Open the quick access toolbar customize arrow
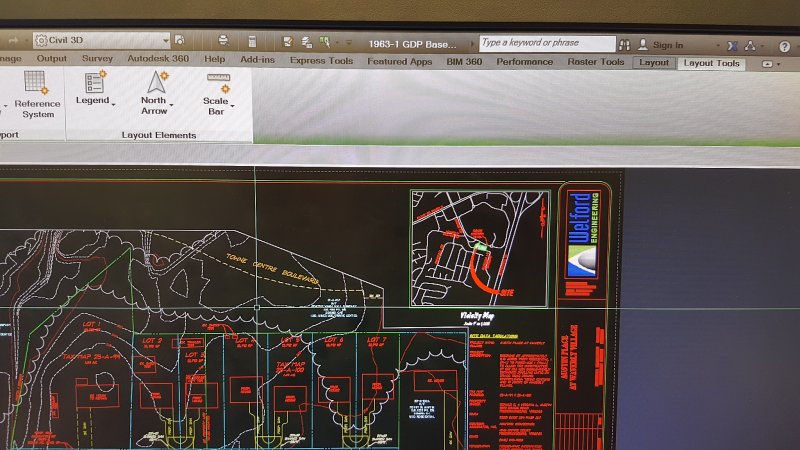The width and height of the screenshot is (800, 450). click(349, 42)
